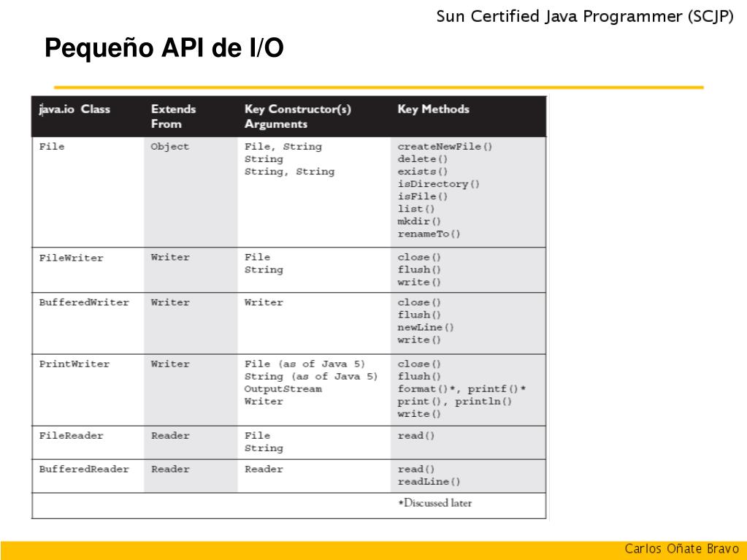Click the newLine() method text

point(426,327)
